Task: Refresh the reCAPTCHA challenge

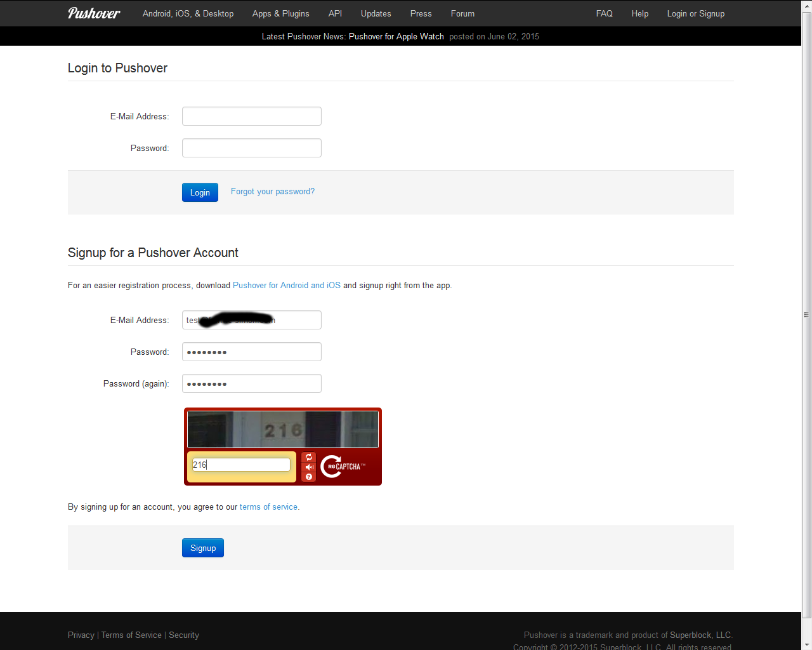Action: pos(309,457)
